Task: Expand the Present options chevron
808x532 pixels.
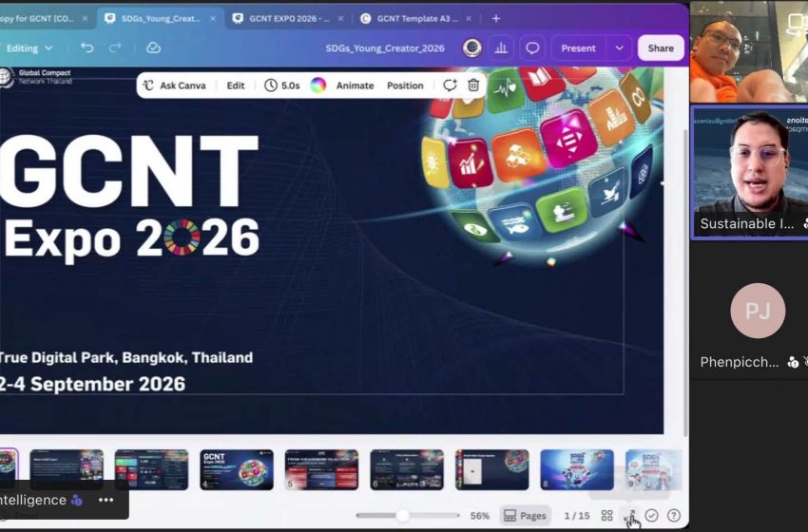Action: [x=620, y=47]
